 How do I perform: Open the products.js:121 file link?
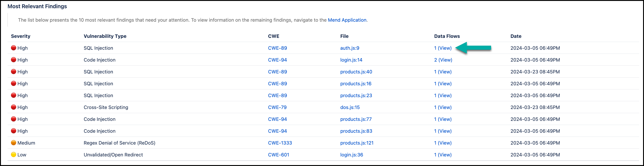point(357,143)
